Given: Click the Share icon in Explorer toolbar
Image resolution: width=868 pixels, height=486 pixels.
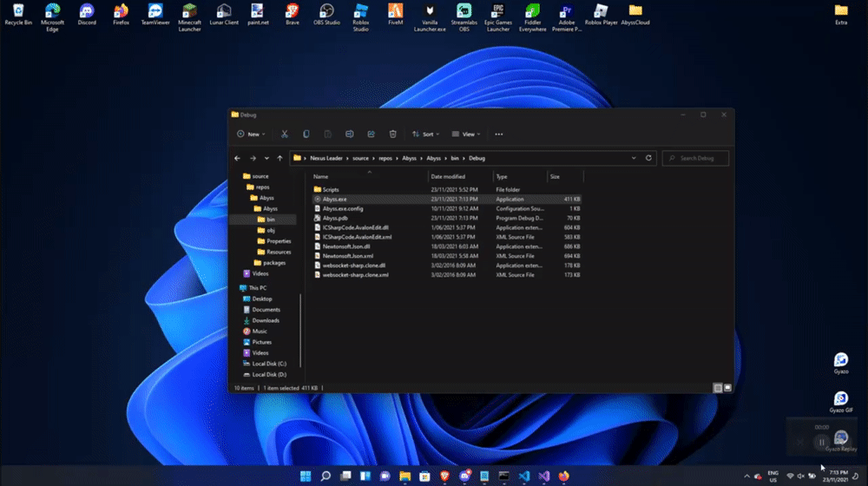Looking at the screenshot, I should (372, 135).
